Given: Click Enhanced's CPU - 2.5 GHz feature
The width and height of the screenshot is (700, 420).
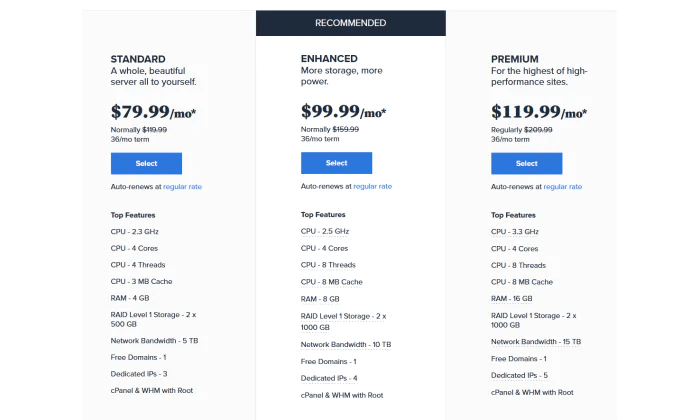Looking at the screenshot, I should pyautogui.click(x=325, y=231).
